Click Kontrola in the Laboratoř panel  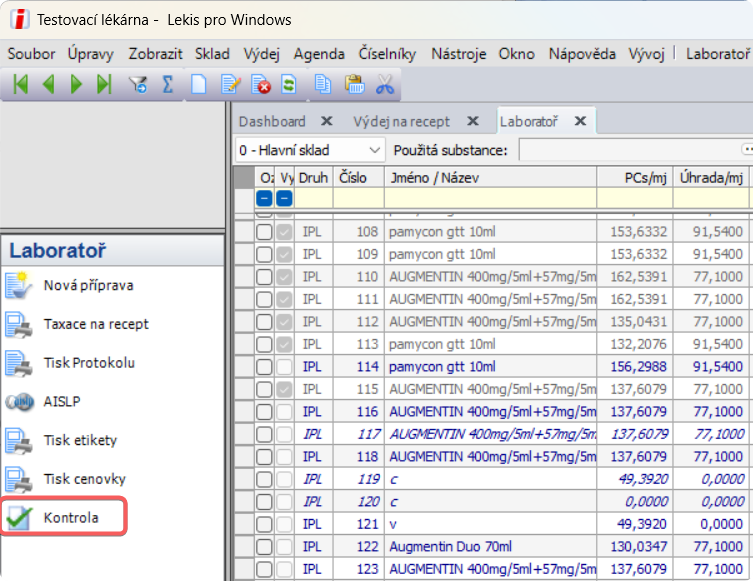[71, 518]
